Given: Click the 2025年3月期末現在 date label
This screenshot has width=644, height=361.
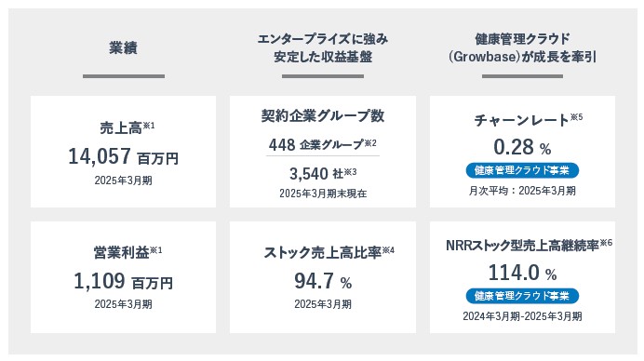Looking at the screenshot, I should (x=323, y=194).
